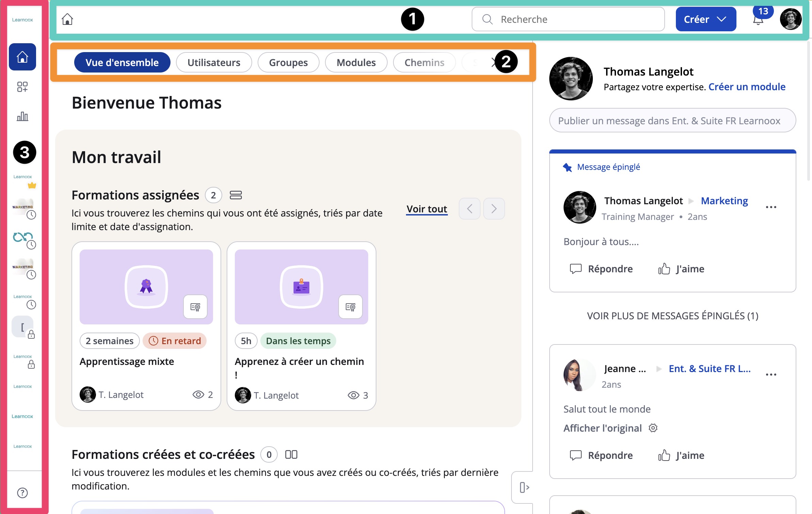Click the Voir tout link
This screenshot has width=812, height=514.
[427, 209]
